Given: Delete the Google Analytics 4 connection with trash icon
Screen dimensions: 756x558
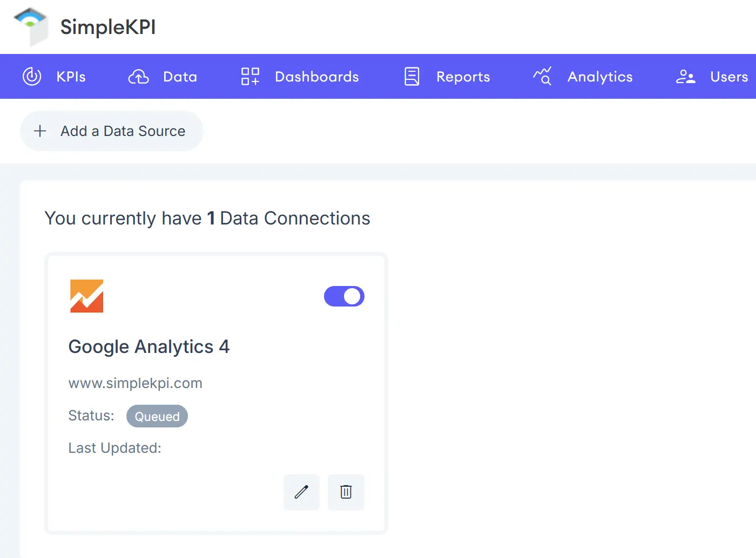Looking at the screenshot, I should [346, 492].
